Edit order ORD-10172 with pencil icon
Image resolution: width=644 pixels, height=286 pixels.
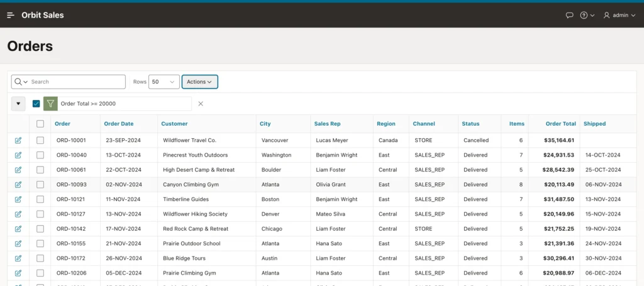18,258
